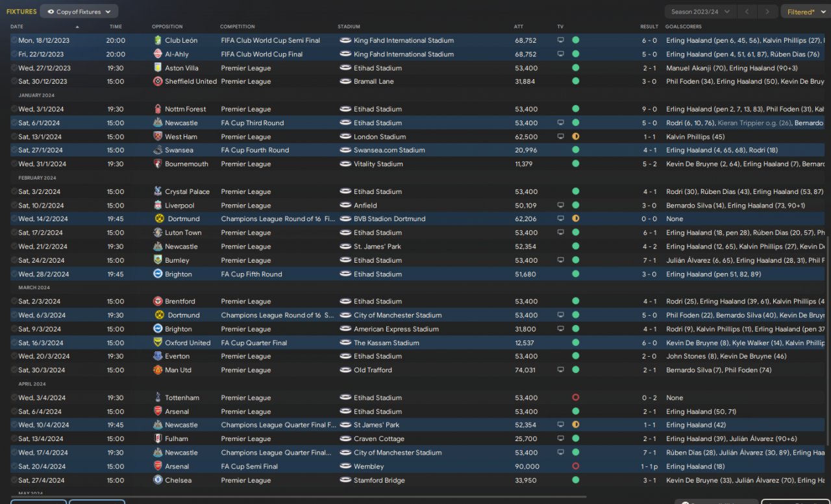Sort by the Result column header
Viewport: 831px width, 504px height.
click(649, 27)
